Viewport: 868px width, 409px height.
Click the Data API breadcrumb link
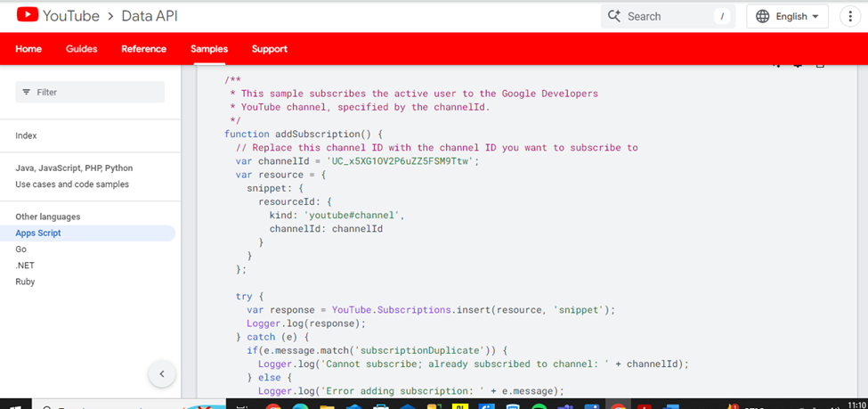point(150,16)
